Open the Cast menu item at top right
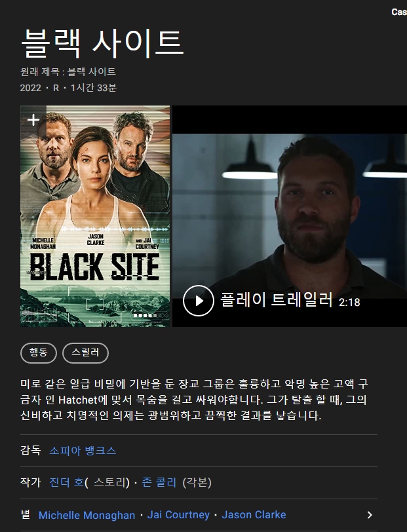Image resolution: width=407 pixels, height=532 pixels. (399, 12)
